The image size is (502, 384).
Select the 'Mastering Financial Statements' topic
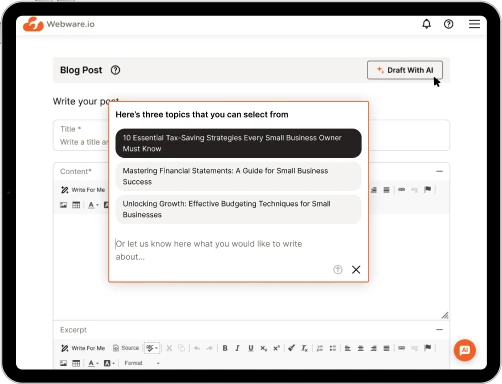click(238, 176)
